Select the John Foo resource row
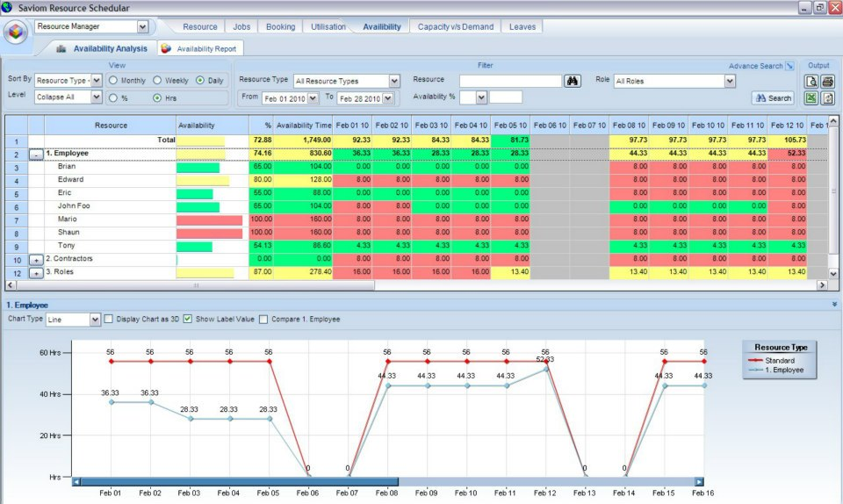This screenshot has height=504, width=843. coord(74,205)
